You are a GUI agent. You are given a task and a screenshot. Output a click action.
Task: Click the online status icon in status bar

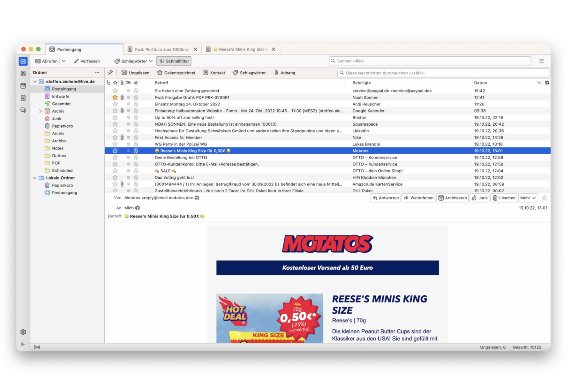(x=37, y=347)
